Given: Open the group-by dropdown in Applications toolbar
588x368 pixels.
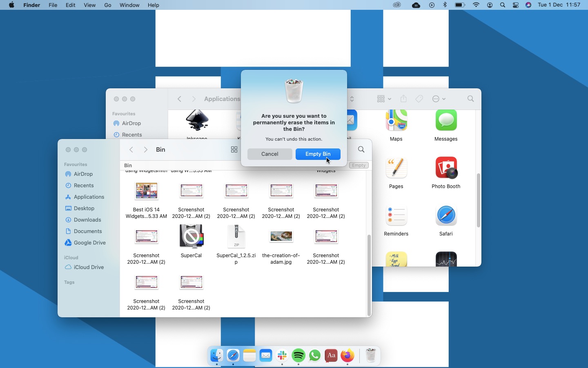Looking at the screenshot, I should [x=384, y=99].
